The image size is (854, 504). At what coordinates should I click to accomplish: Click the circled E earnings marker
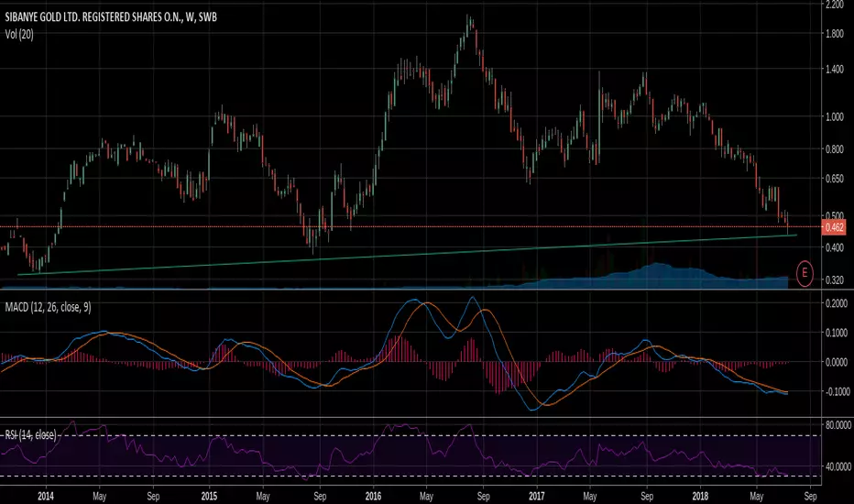tap(805, 273)
